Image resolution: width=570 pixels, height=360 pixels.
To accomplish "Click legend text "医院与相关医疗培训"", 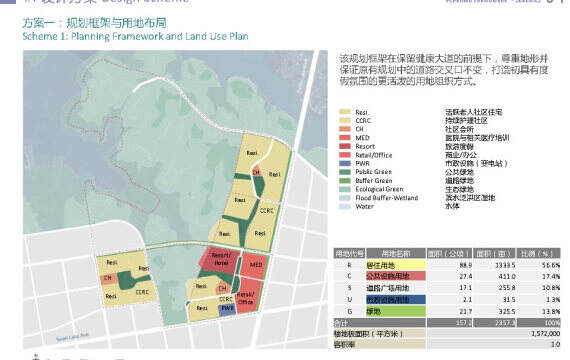I will [x=477, y=137].
